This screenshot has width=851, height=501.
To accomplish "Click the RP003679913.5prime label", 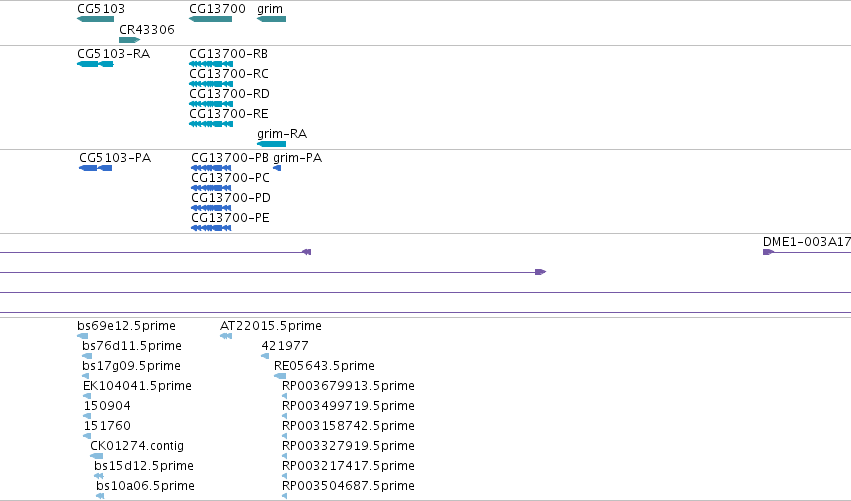I will tap(348, 386).
